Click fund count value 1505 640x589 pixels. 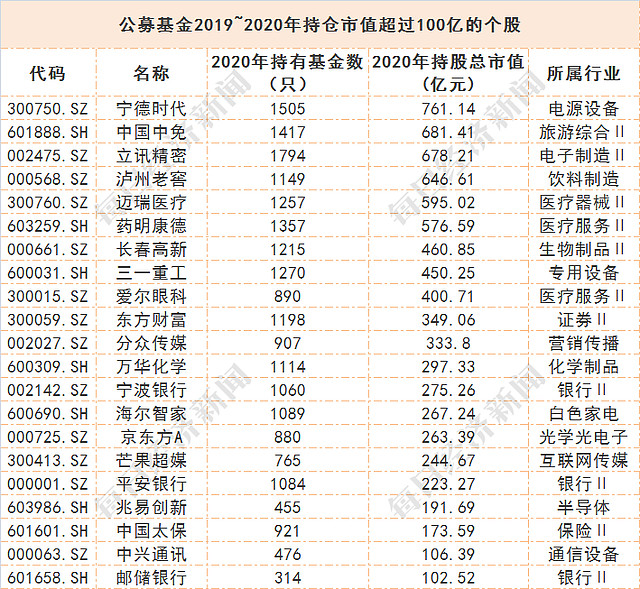coord(288,109)
